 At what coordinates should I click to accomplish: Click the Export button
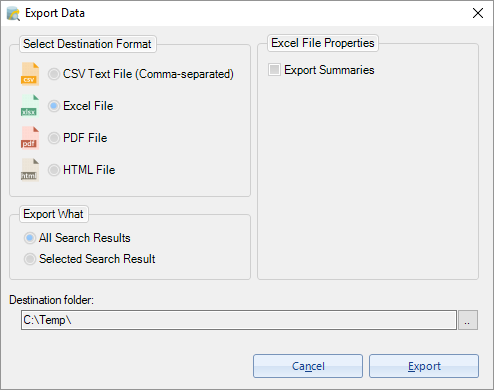pos(424,366)
